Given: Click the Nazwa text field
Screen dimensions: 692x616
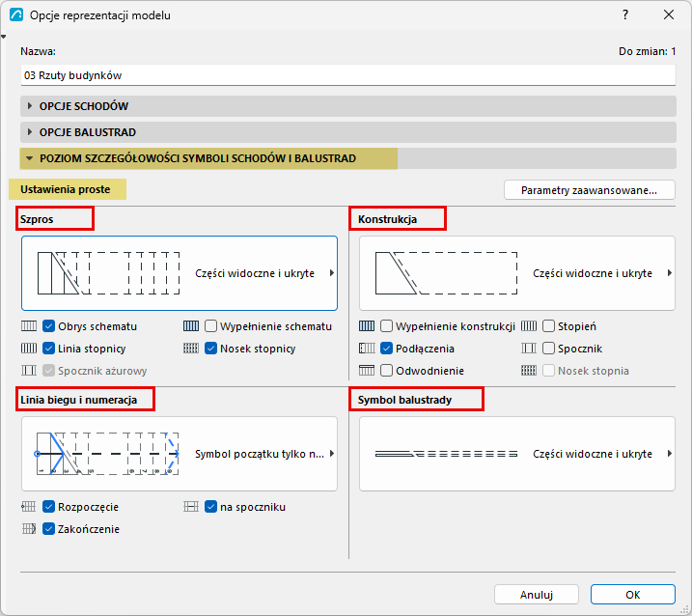Looking at the screenshot, I should click(x=348, y=75).
